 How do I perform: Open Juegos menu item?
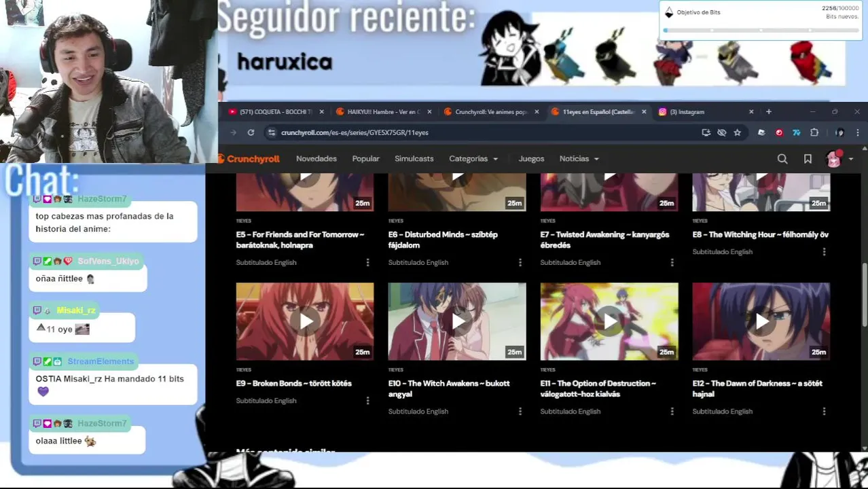[531, 159]
